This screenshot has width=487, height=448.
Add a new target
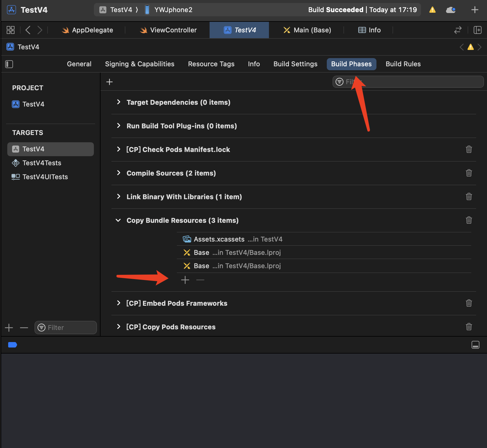(x=9, y=328)
